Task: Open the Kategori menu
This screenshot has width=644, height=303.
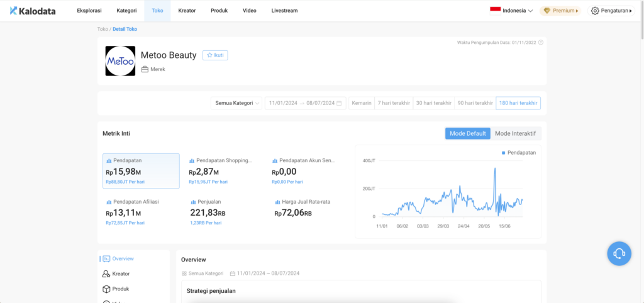Action: coord(126,11)
